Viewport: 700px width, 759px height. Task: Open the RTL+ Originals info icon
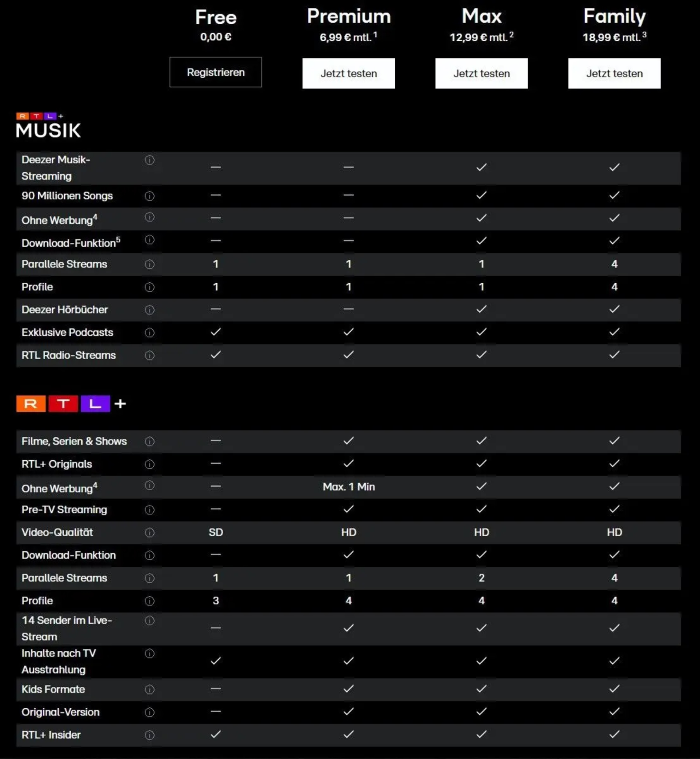[149, 464]
